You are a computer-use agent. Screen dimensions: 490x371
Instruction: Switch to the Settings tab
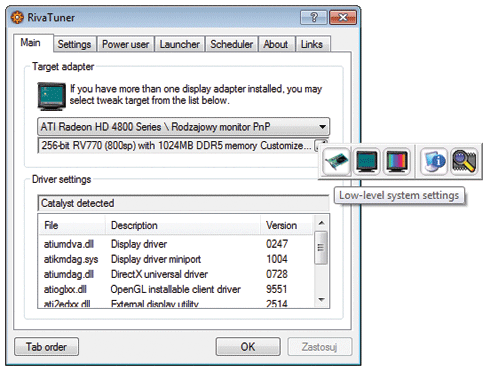tap(74, 44)
